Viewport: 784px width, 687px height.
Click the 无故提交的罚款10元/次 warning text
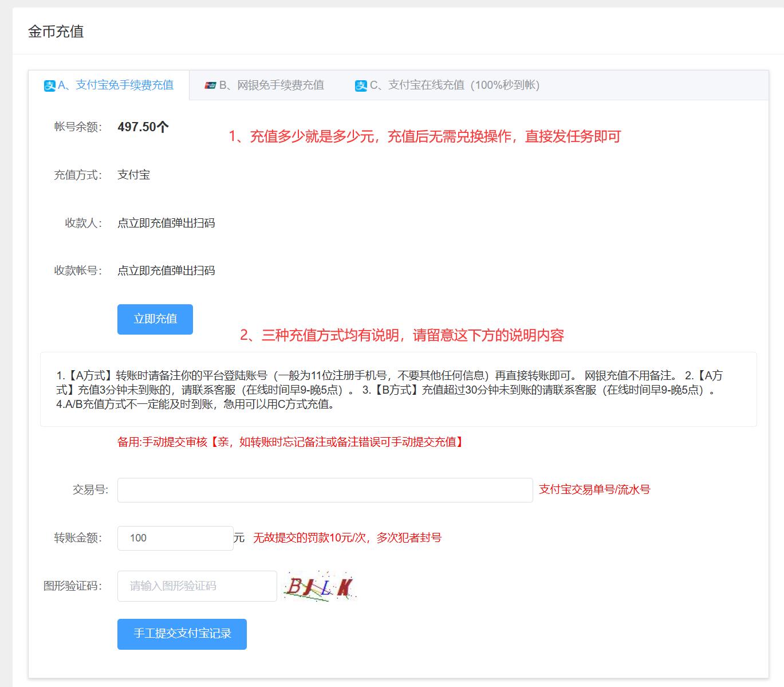coord(347,538)
